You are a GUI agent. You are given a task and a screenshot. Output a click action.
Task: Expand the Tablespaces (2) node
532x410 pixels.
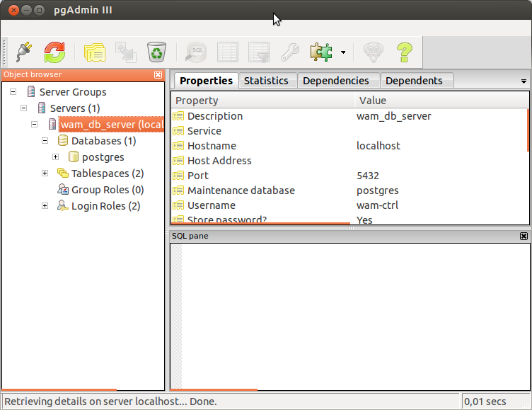point(45,173)
